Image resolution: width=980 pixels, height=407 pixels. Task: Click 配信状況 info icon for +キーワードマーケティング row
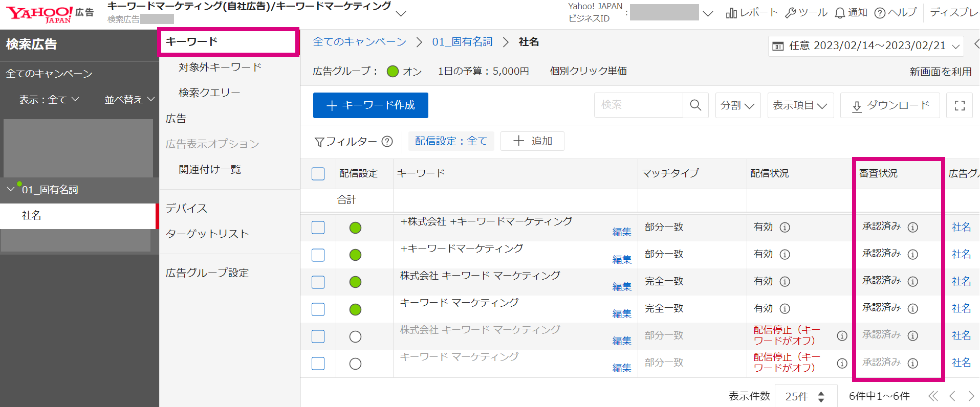(x=785, y=254)
